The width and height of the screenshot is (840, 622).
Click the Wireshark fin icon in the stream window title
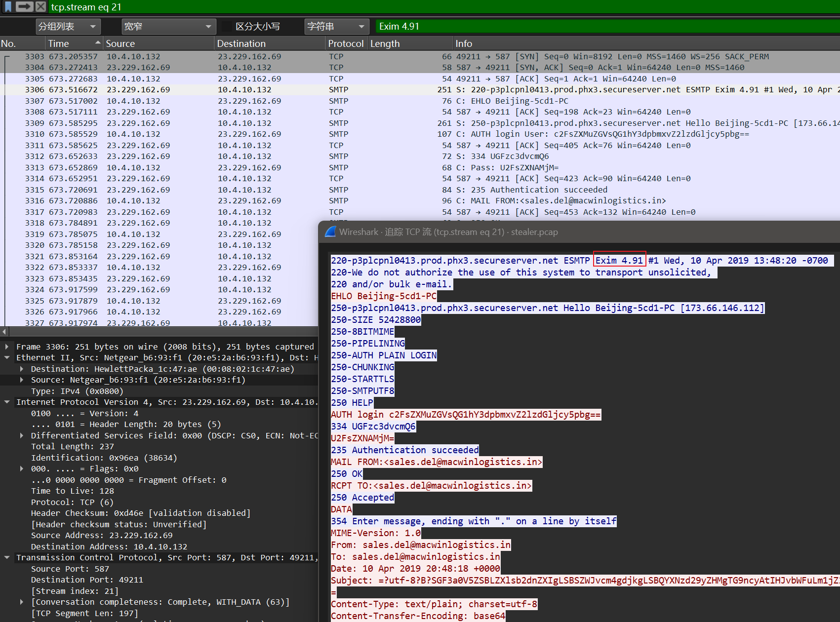[330, 232]
